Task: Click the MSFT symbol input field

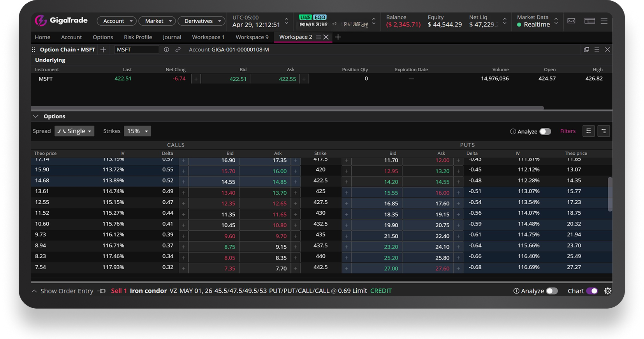Action: coord(137,49)
